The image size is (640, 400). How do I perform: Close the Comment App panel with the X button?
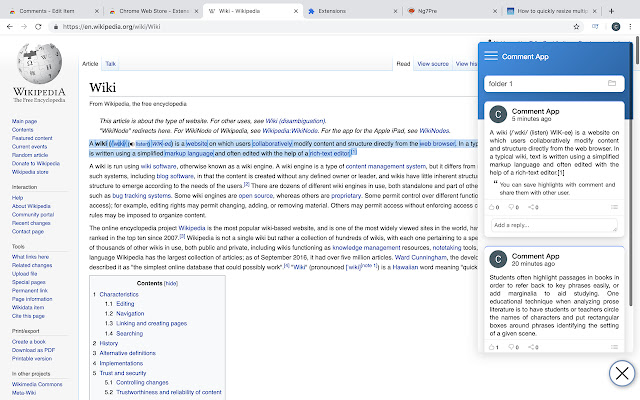pyautogui.click(x=621, y=374)
